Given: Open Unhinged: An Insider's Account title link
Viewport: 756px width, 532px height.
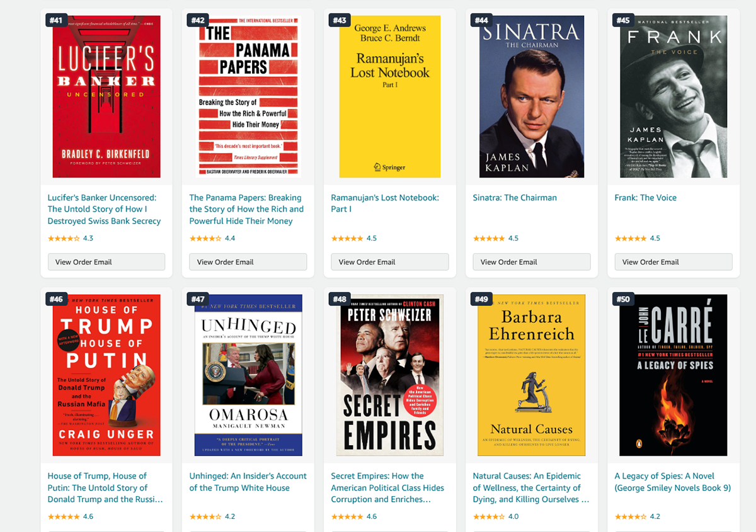Looking at the screenshot, I should [248, 482].
